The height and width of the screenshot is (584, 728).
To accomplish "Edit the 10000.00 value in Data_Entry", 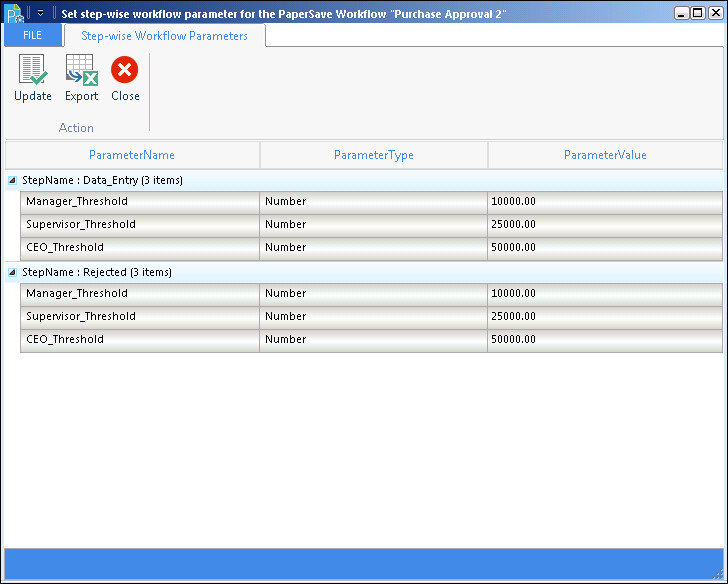I will tap(605, 201).
